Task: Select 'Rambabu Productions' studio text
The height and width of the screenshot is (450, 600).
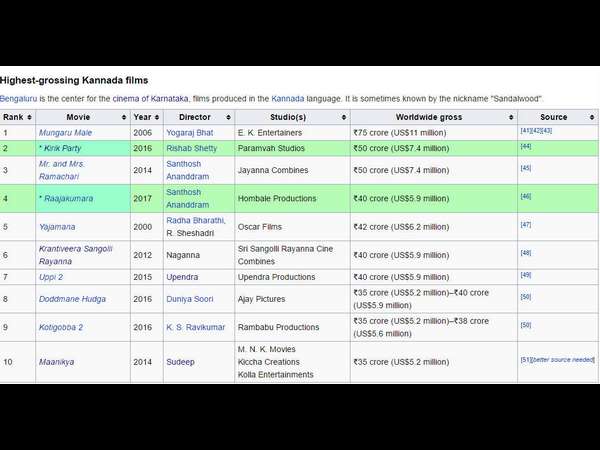Action: click(x=278, y=328)
